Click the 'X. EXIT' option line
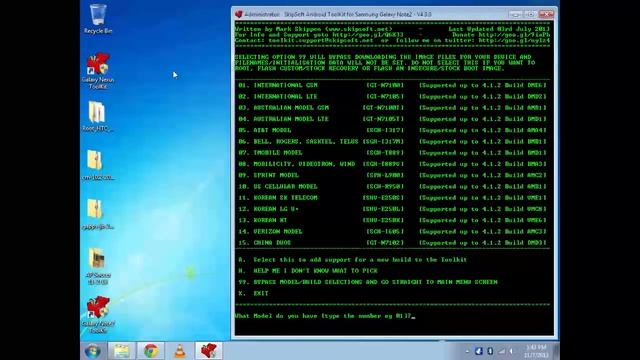Viewport: 640px width, 360px height. coord(253,293)
